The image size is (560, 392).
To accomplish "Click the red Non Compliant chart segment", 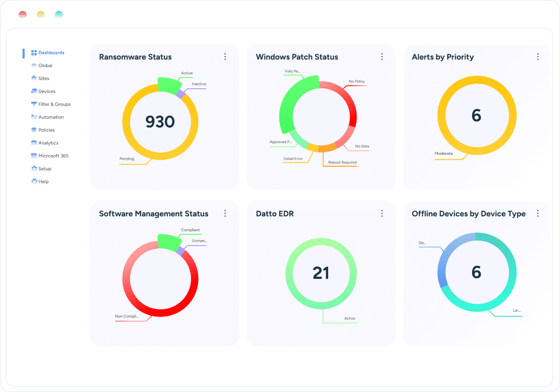I will pyautogui.click(x=160, y=311).
